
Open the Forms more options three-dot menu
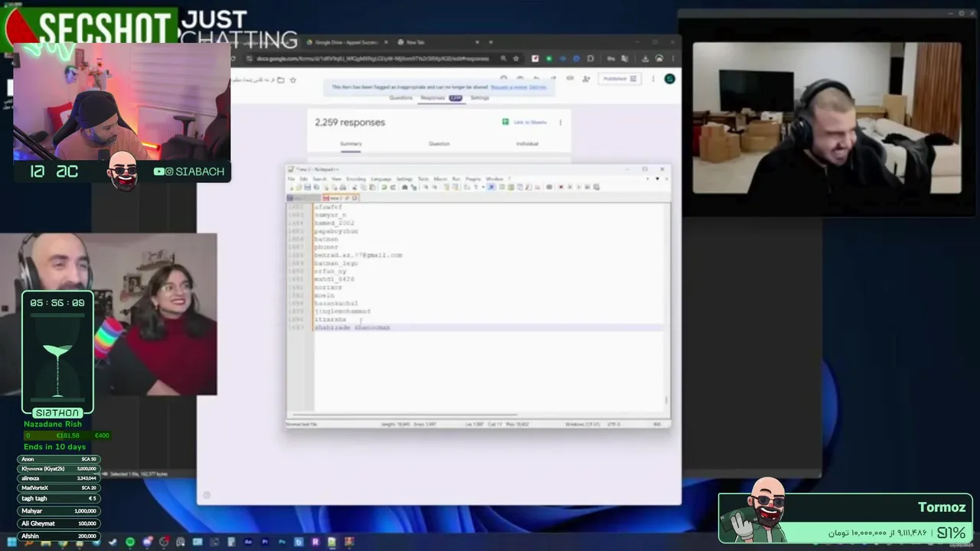653,79
